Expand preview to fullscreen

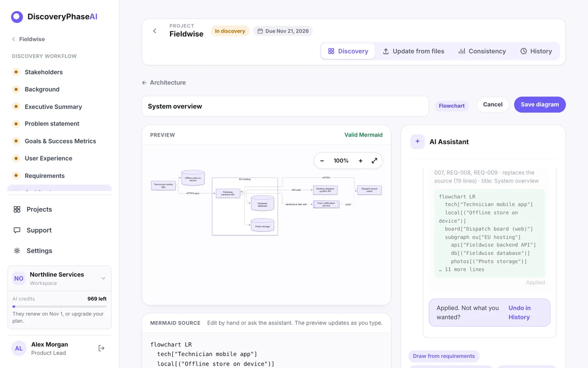click(374, 161)
